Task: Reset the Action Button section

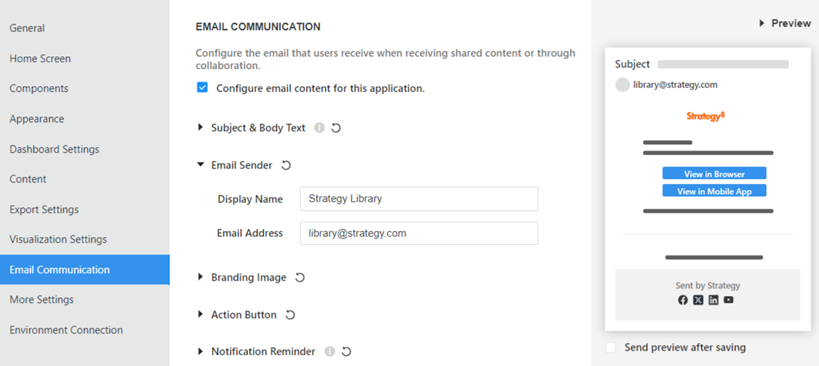Action: (290, 315)
